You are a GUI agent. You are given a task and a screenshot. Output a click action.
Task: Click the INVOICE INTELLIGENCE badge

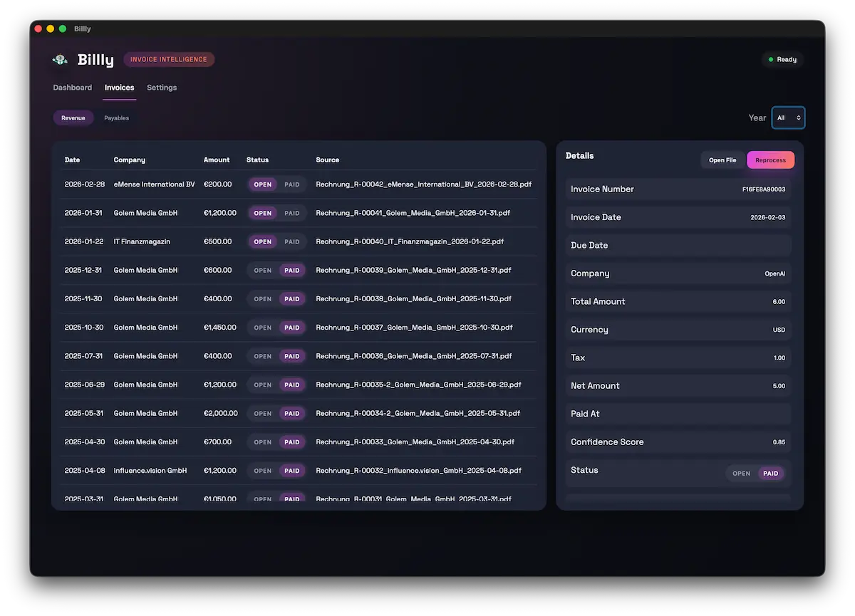(x=169, y=59)
